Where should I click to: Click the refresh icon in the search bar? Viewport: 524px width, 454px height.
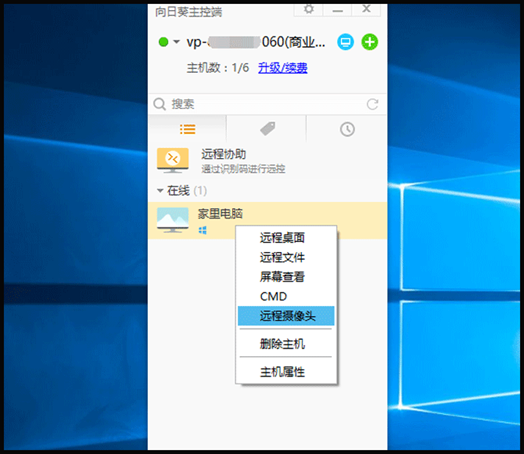[372, 104]
